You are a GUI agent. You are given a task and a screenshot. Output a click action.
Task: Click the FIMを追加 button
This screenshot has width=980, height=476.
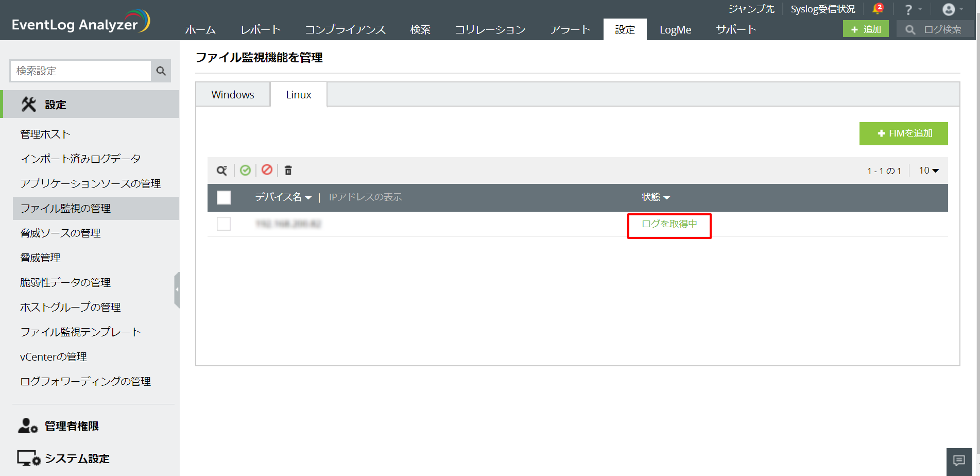coord(903,133)
